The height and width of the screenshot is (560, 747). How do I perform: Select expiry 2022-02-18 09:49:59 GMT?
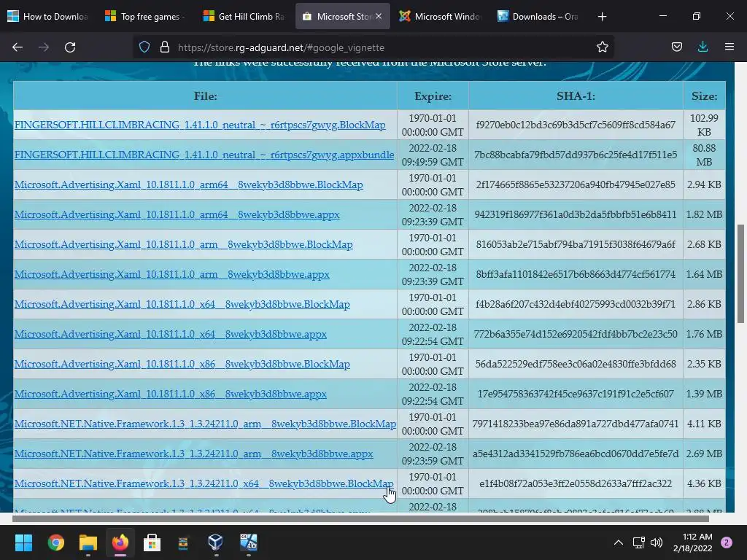pos(433,155)
